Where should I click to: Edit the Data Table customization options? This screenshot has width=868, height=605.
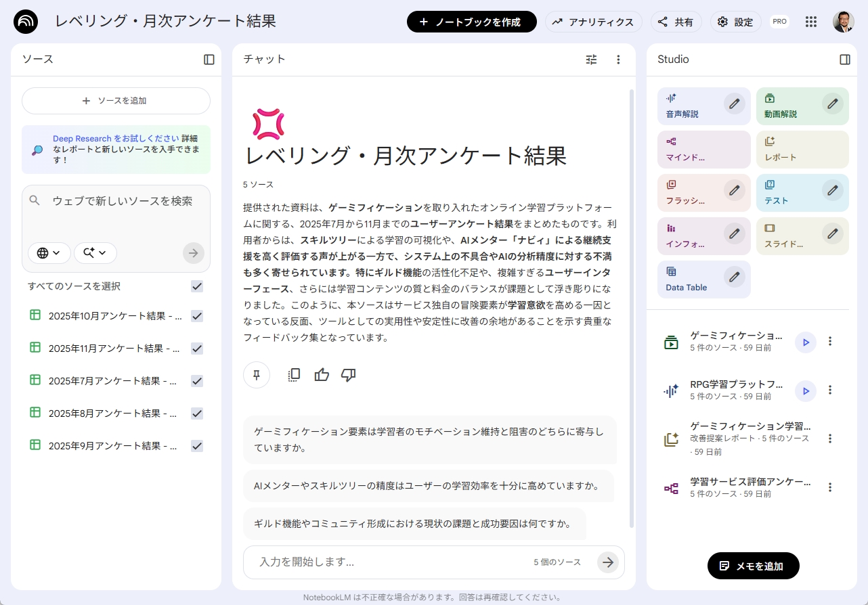click(x=734, y=277)
